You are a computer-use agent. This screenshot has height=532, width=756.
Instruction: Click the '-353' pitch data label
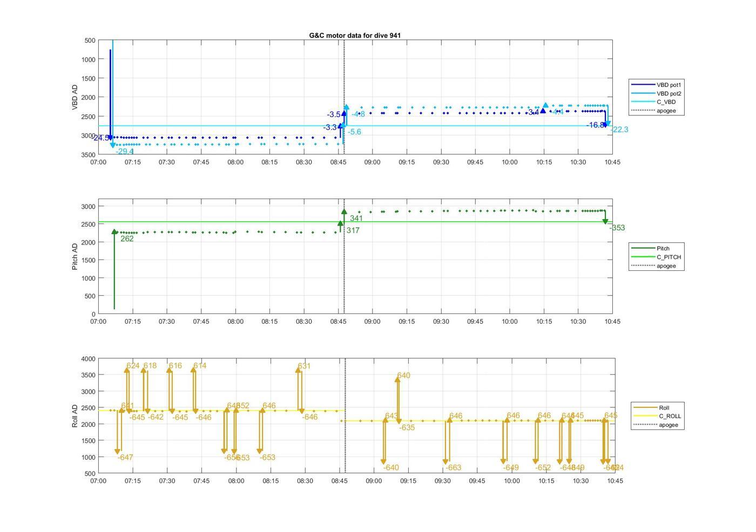[617, 228]
